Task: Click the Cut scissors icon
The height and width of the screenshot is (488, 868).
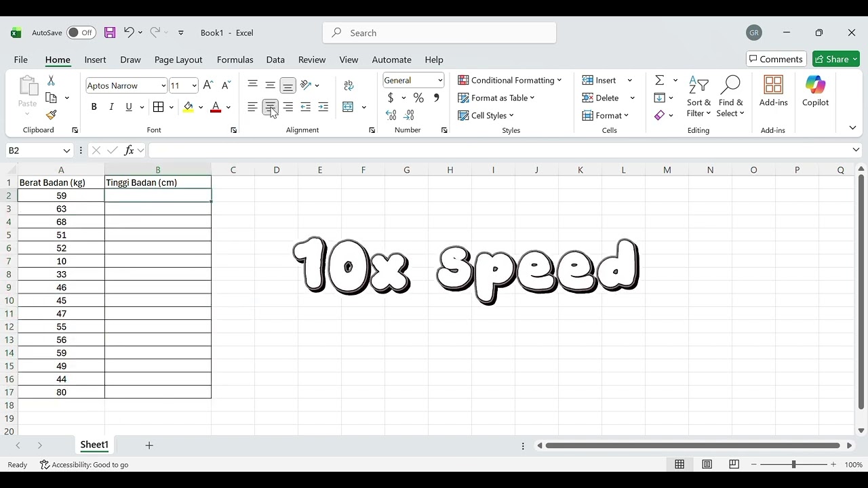Action: (51, 81)
